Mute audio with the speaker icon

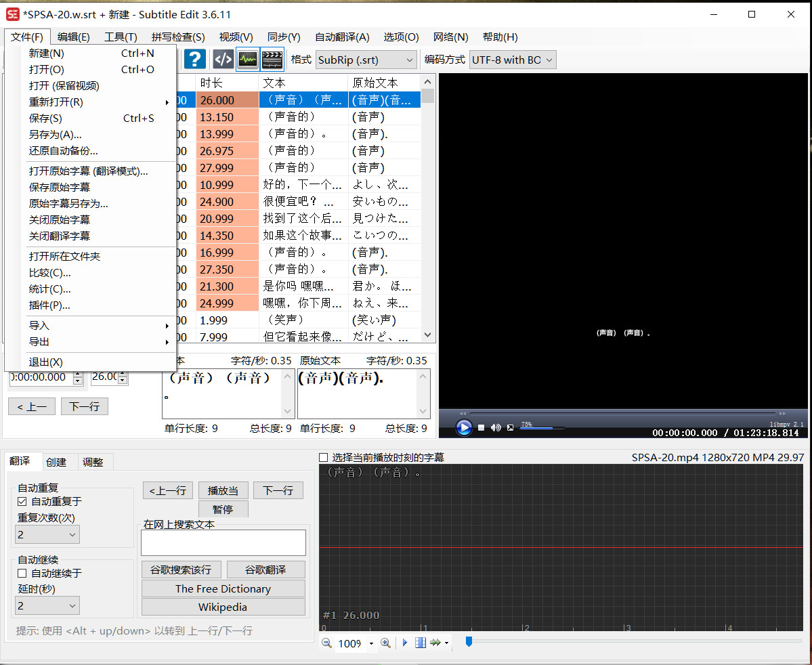pyautogui.click(x=496, y=427)
